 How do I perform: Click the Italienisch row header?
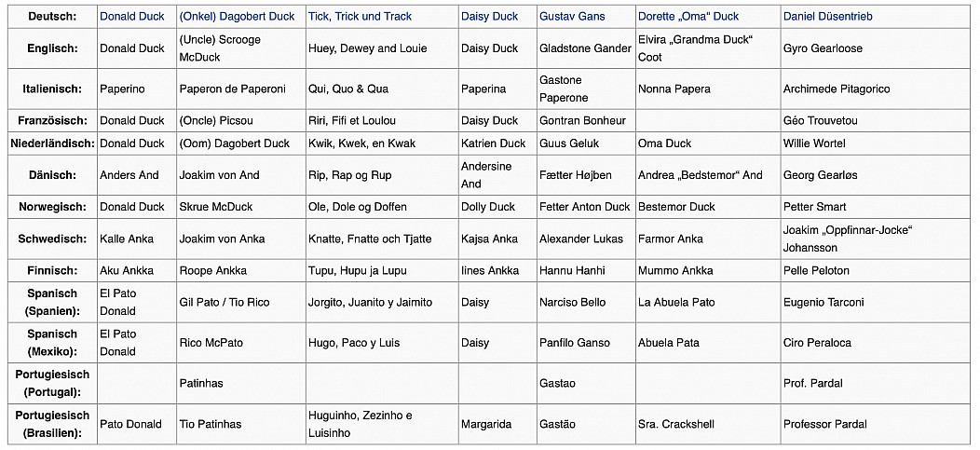52,89
